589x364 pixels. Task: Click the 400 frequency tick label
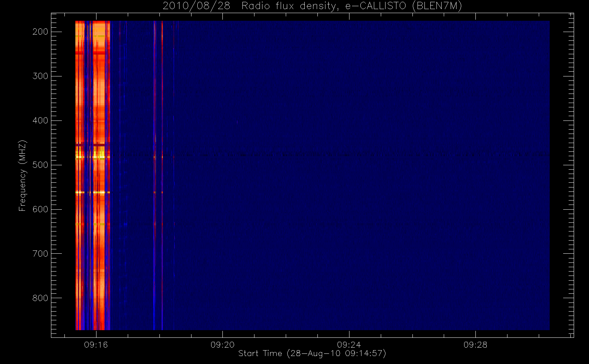40,120
